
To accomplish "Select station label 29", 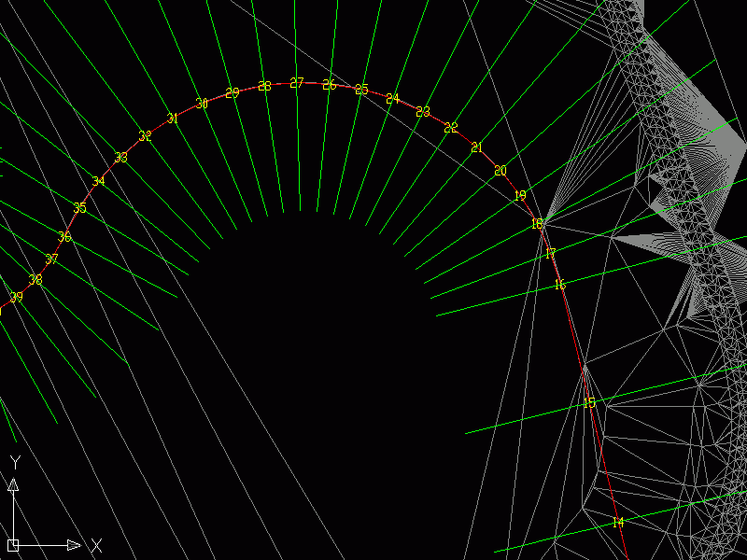I will pos(232,92).
